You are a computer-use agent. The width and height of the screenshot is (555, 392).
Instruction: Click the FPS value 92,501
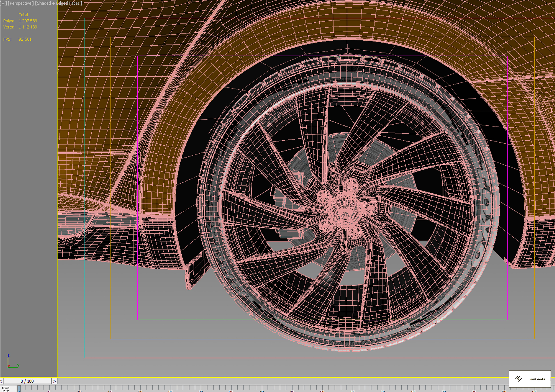pos(25,39)
